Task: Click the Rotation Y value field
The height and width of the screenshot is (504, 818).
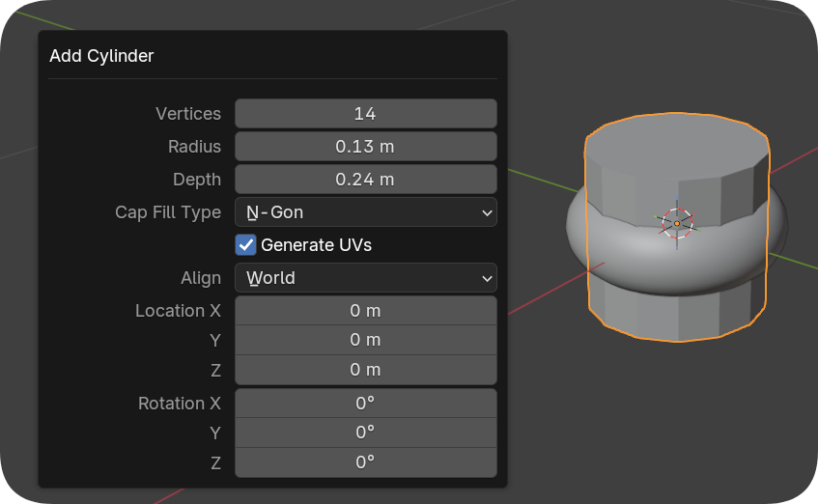Action: pos(365,433)
